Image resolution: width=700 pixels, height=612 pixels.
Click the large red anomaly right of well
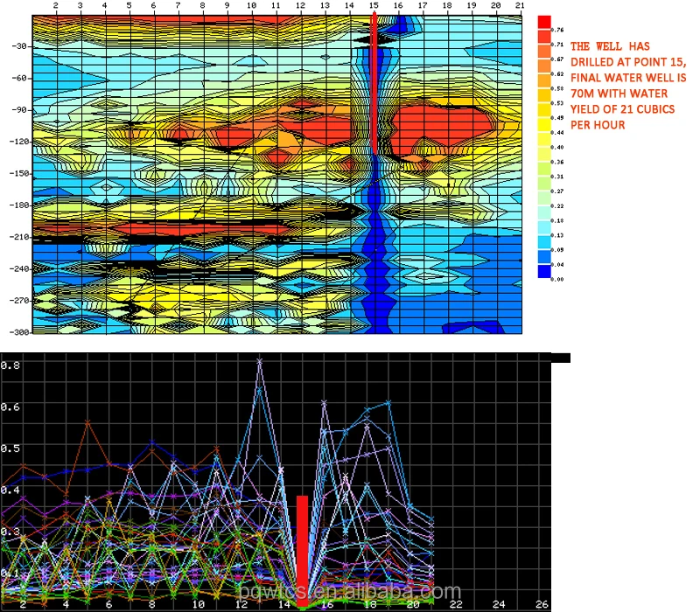coord(440,129)
